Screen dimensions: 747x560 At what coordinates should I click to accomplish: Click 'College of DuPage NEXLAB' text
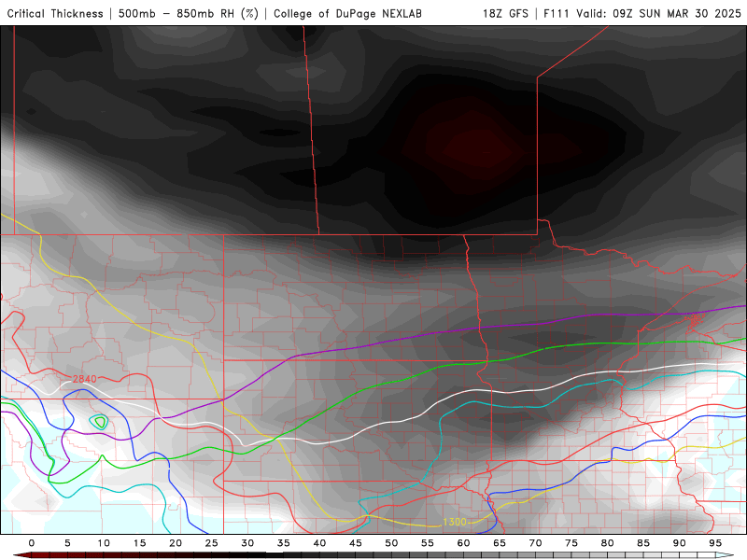tap(347, 13)
